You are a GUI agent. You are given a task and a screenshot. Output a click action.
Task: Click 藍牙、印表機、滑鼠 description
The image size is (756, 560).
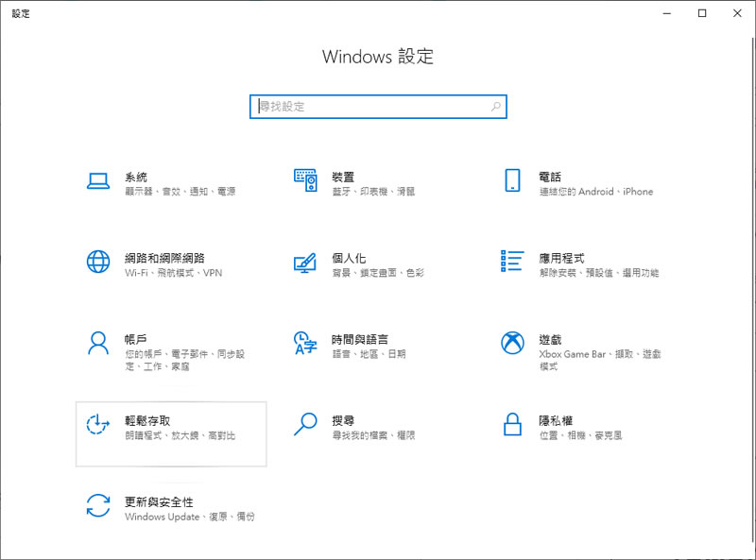373,192
